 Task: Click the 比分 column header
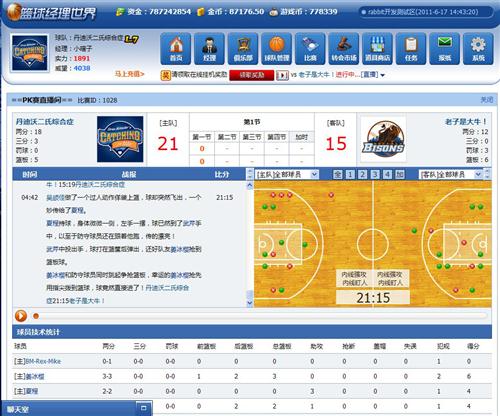click(x=221, y=174)
